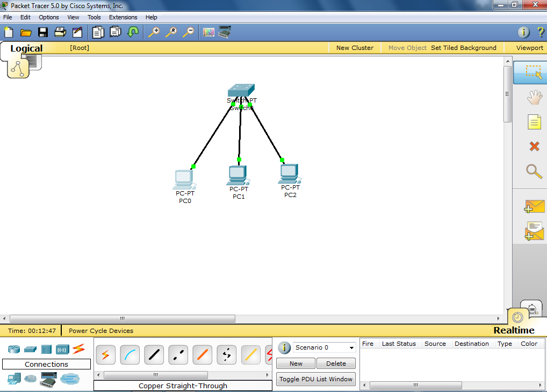Activate the Move Layout hand tool
The image size is (547, 392).
[x=534, y=97]
